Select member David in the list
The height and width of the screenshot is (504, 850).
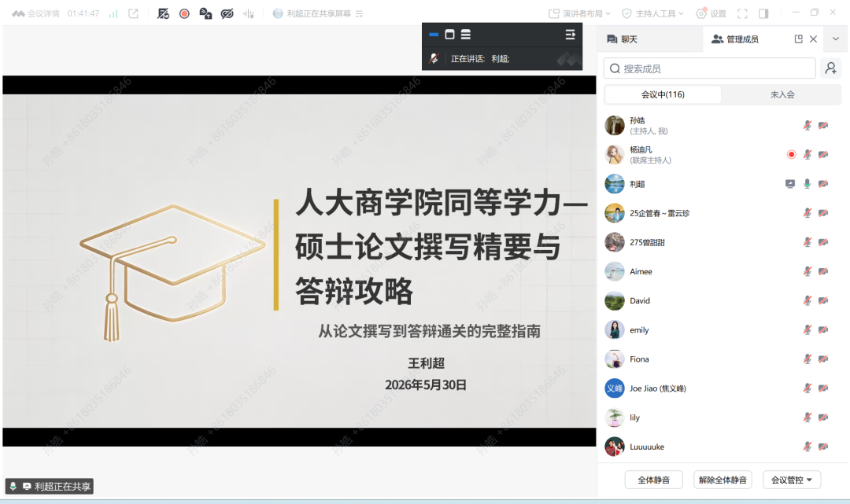coord(722,301)
